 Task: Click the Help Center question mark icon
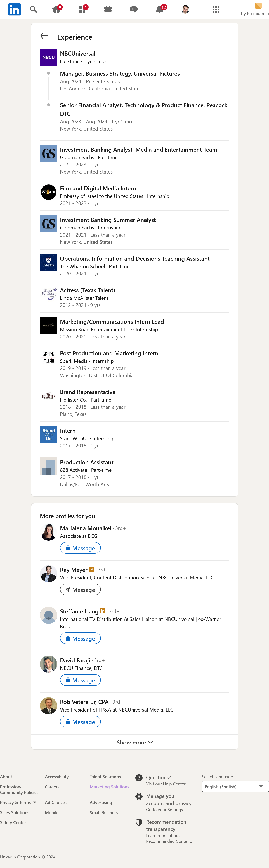139,778
